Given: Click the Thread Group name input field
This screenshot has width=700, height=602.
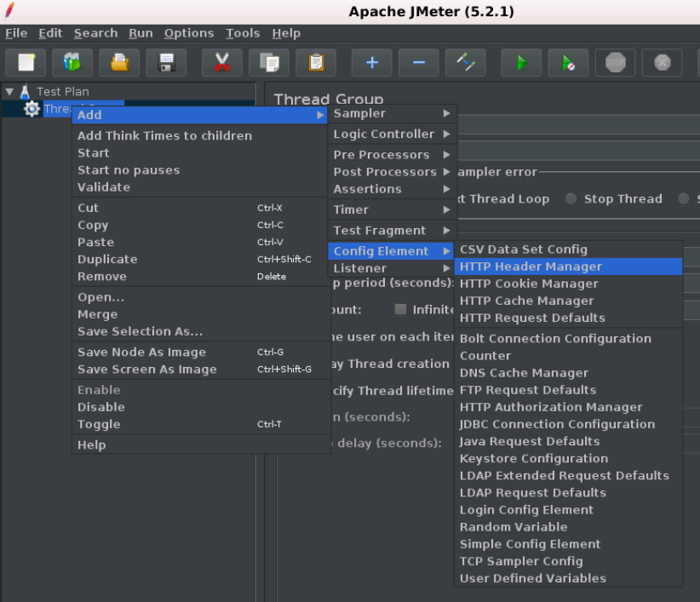Looking at the screenshot, I should (x=579, y=125).
